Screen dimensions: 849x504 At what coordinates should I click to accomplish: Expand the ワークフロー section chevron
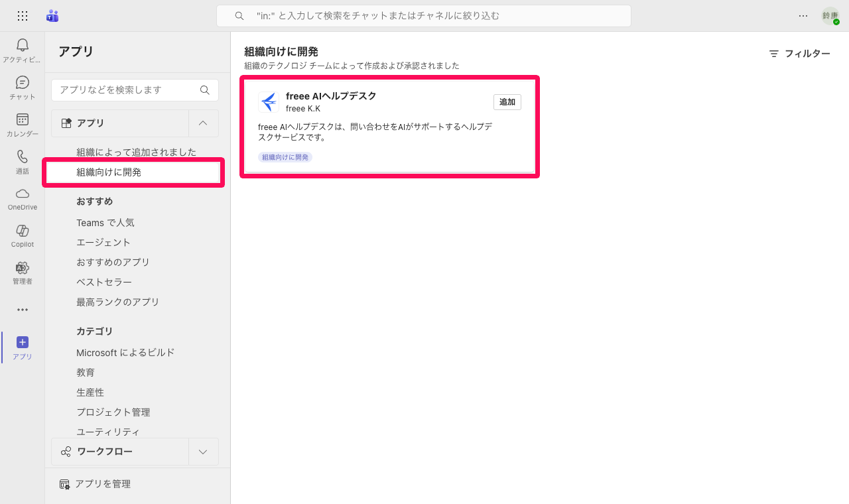[x=204, y=452]
